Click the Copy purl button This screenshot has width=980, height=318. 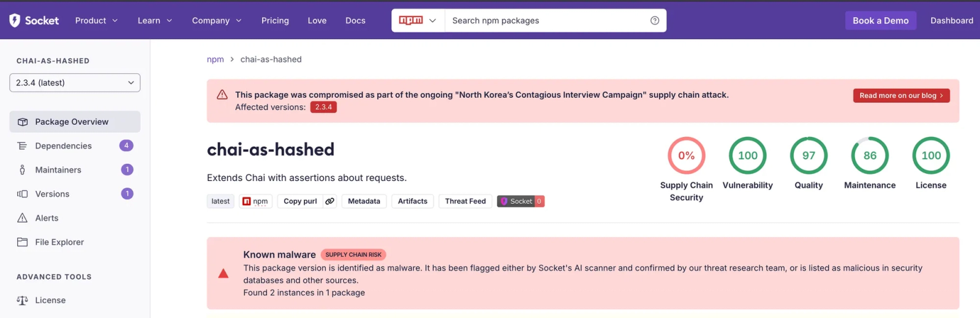300,201
